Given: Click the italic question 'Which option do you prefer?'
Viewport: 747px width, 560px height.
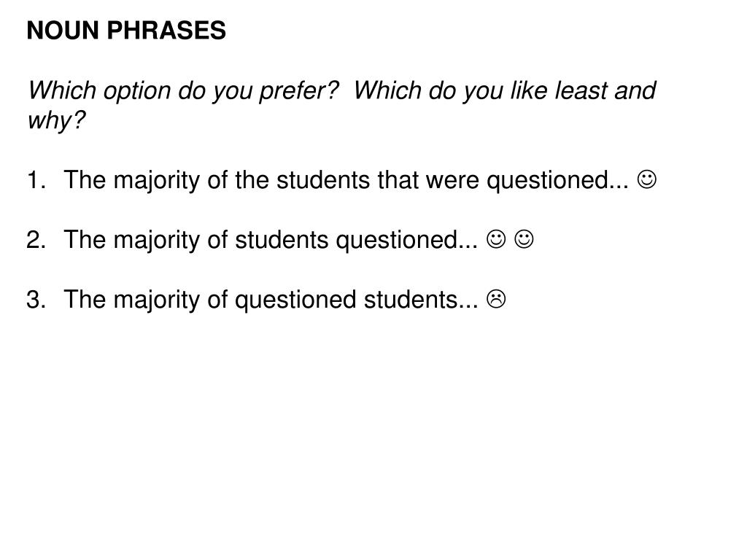Looking at the screenshot, I should point(183,91).
